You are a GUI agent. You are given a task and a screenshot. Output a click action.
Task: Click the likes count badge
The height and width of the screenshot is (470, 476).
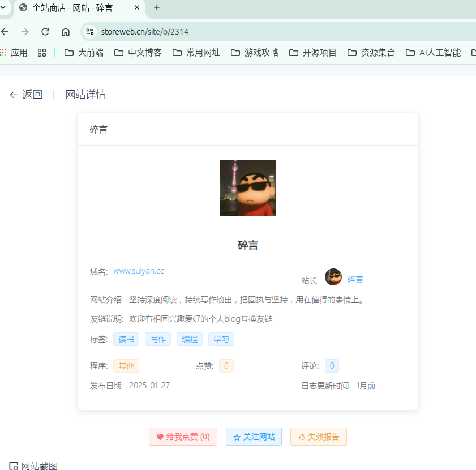pos(226,366)
